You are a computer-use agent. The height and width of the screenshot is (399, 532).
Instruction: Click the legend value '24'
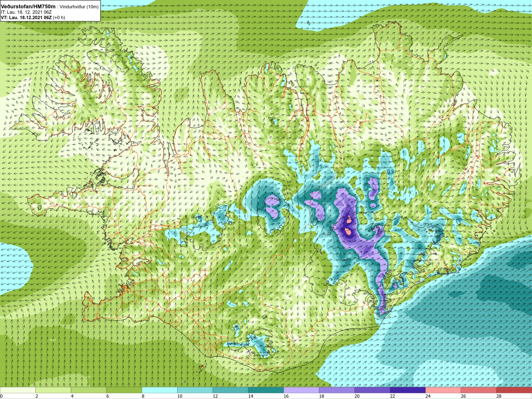tap(428, 396)
